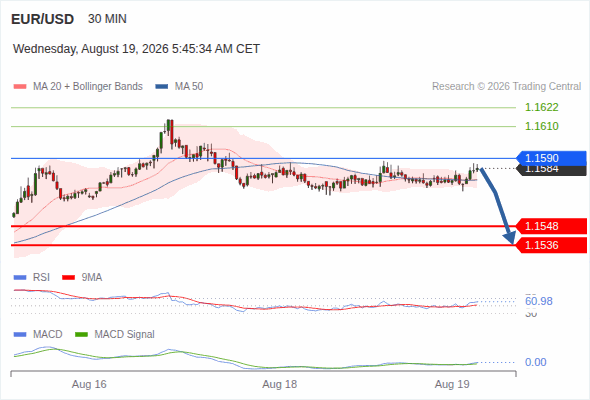Click the blue RSI legend swatch
The width and height of the screenshot is (590, 400).
tap(20, 278)
